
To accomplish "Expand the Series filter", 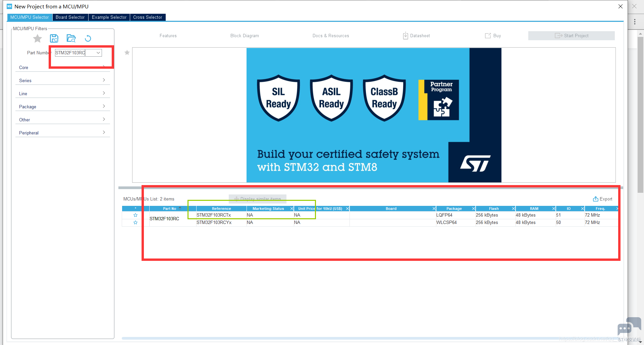I will click(x=62, y=80).
